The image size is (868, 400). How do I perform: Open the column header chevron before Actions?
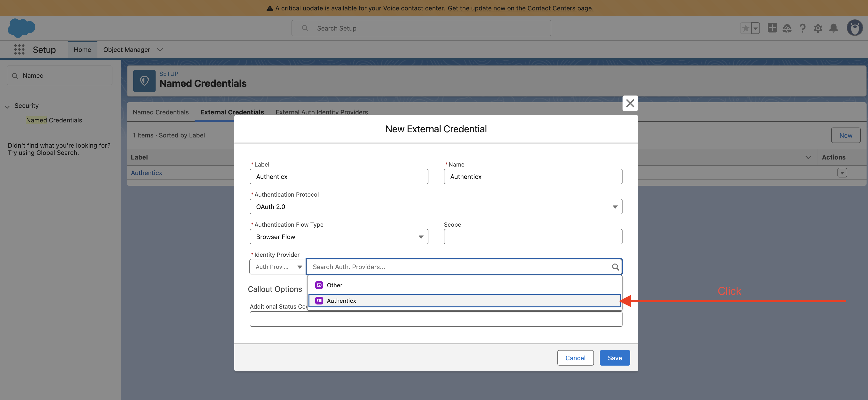pyautogui.click(x=808, y=157)
